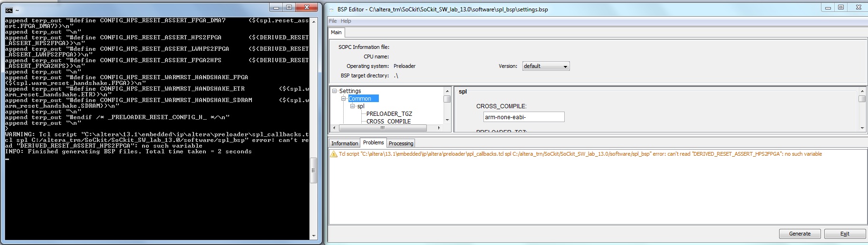
Task: Select the Main tab
Action: pyautogui.click(x=336, y=32)
